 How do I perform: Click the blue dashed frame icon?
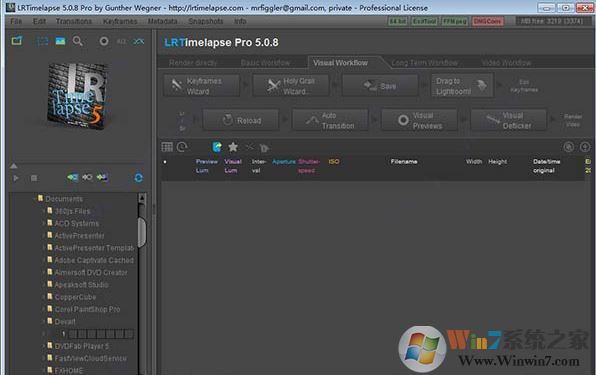42,41
